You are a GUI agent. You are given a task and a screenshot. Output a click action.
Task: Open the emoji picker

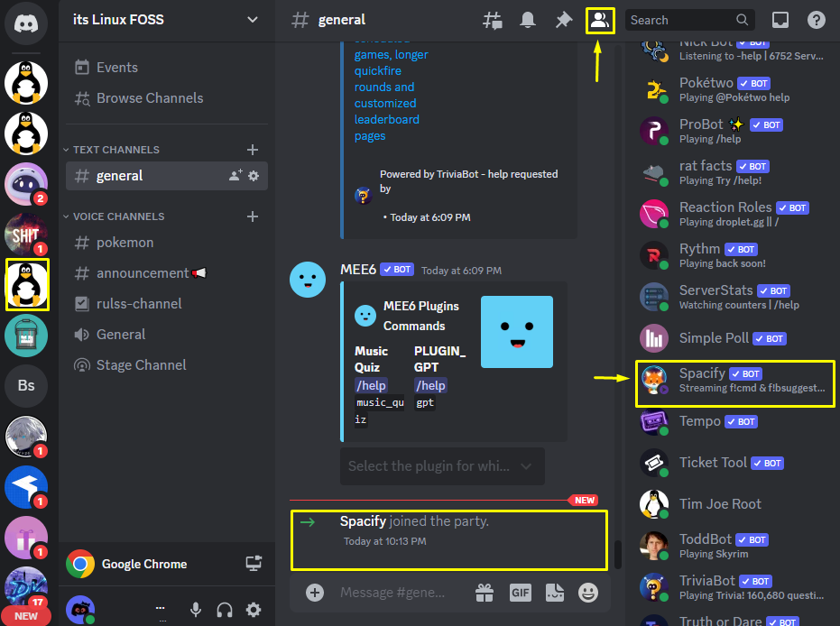click(x=588, y=593)
